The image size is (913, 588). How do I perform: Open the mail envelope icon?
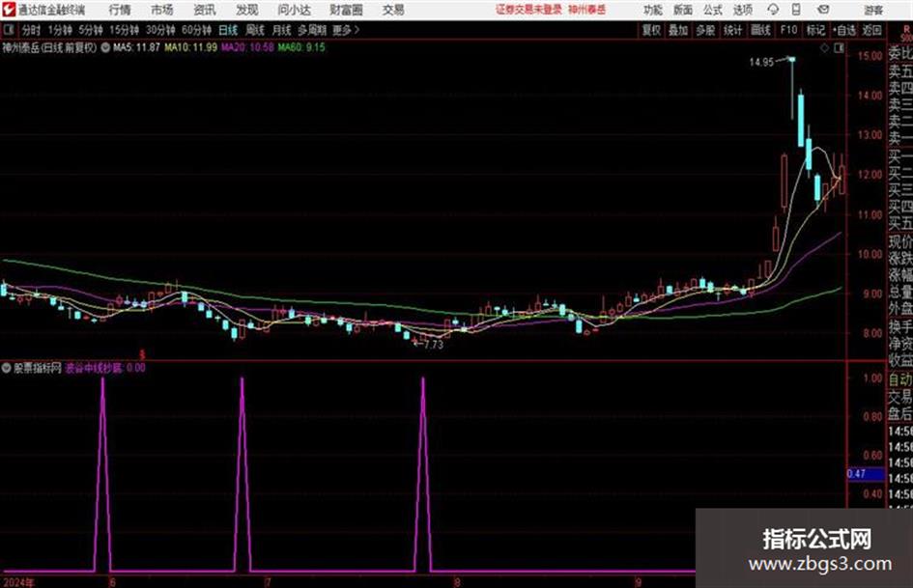click(x=823, y=10)
